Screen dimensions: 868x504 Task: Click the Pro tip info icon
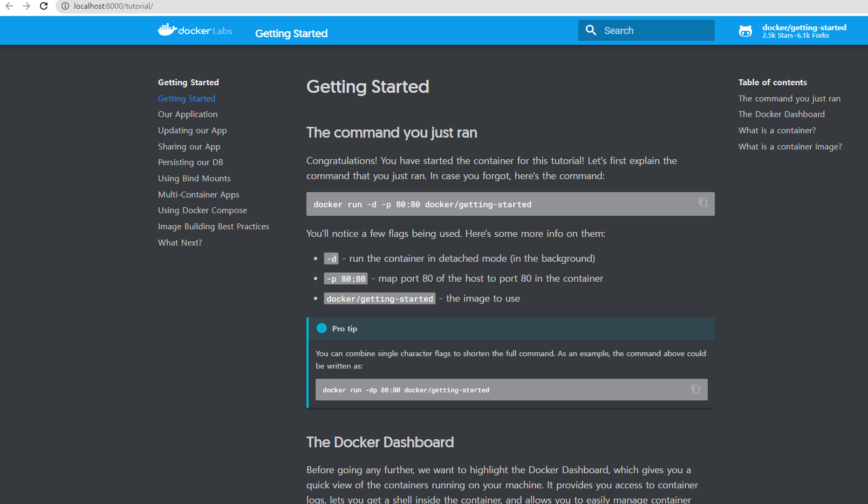pos(322,328)
